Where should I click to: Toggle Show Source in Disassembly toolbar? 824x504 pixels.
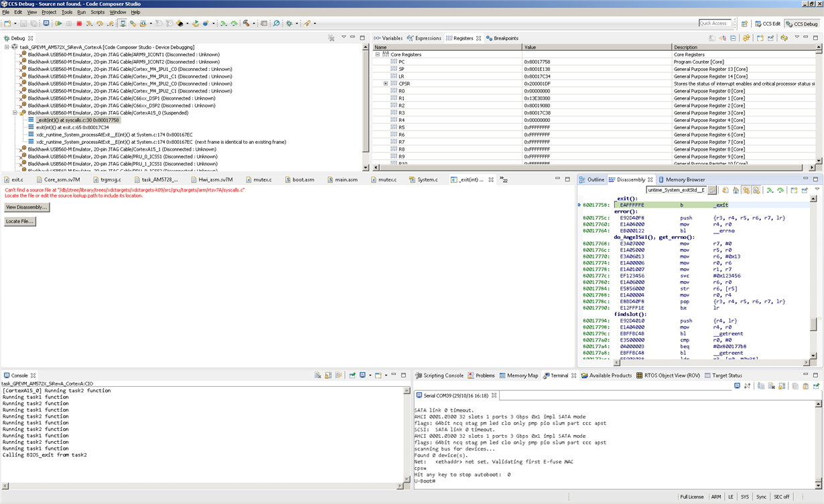756,190
